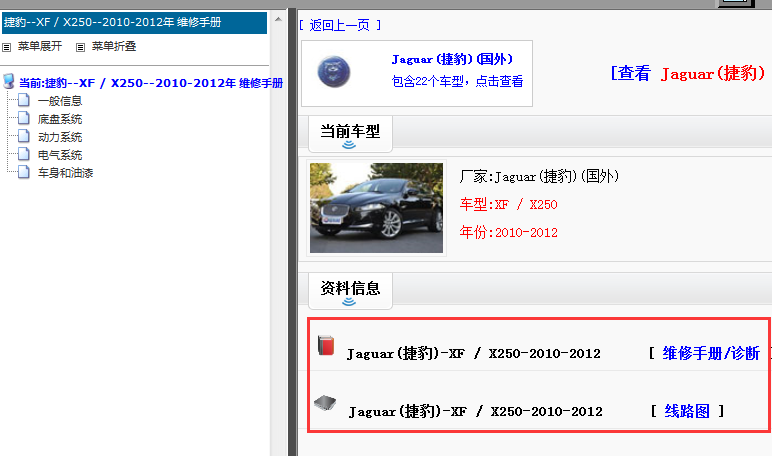Click 包含22个车型,点击查看 link

457,81
